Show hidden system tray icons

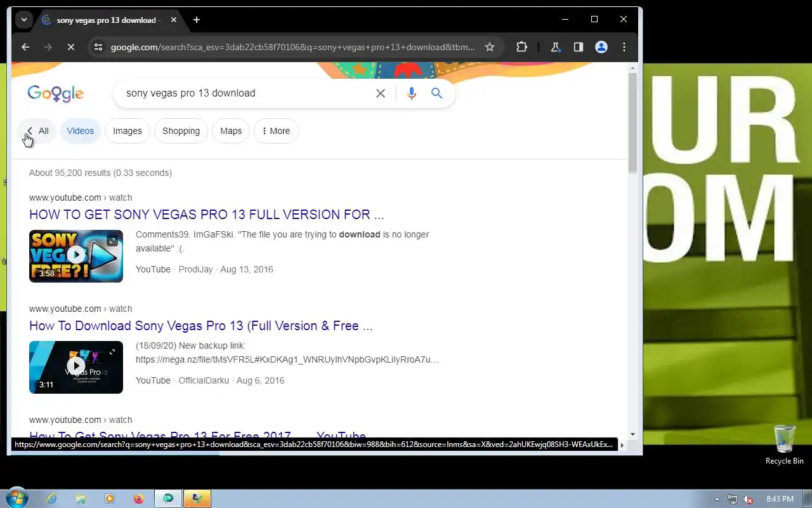click(717, 499)
